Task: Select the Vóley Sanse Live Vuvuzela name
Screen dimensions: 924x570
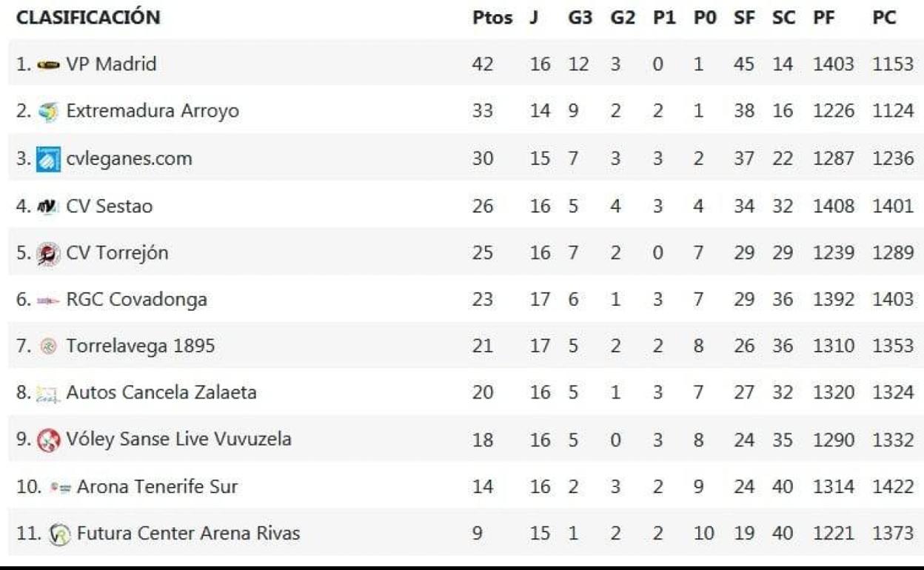Action: 178,440
